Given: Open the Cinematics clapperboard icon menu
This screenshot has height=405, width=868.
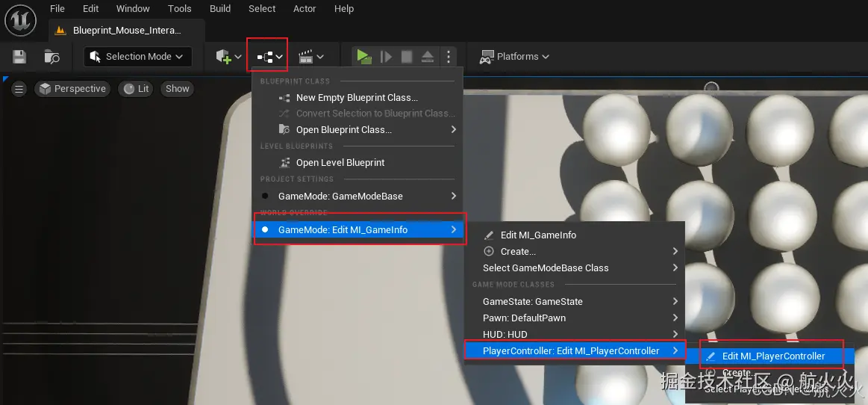Looking at the screenshot, I should click(x=310, y=57).
